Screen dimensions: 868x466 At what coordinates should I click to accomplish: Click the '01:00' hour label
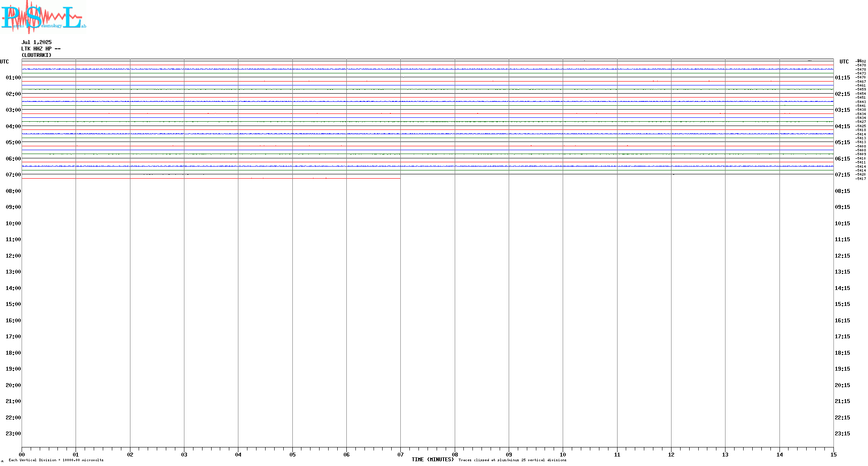13,78
